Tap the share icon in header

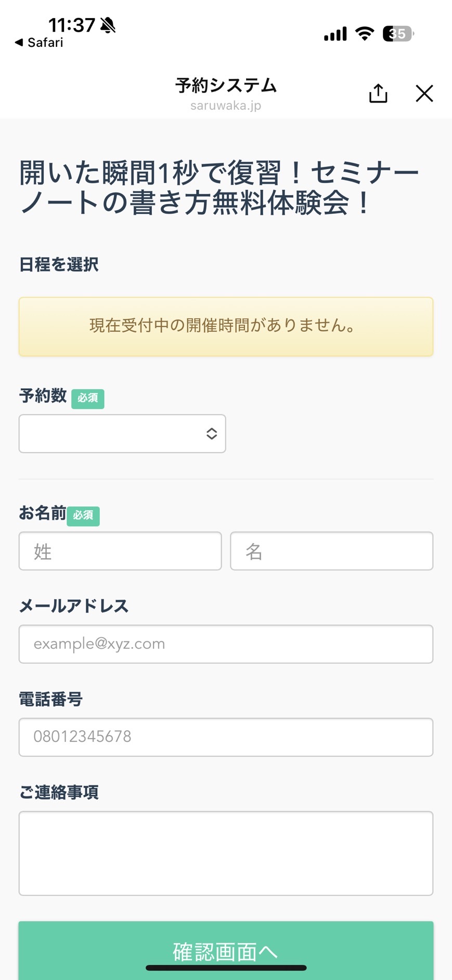pos(378,93)
